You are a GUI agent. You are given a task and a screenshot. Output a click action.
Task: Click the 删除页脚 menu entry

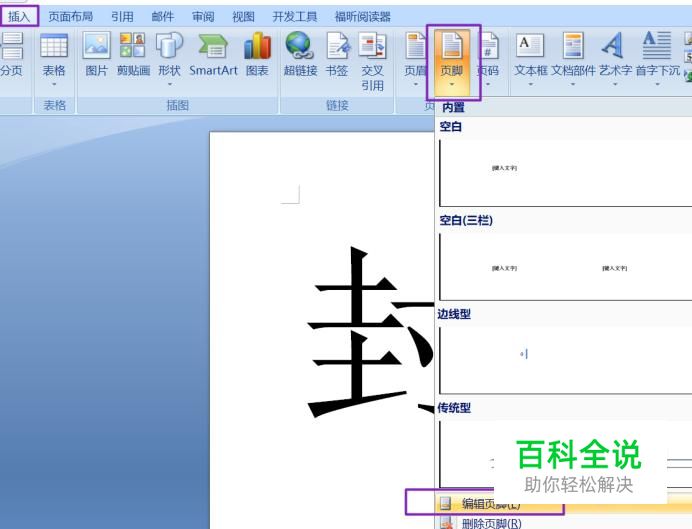coord(563,523)
